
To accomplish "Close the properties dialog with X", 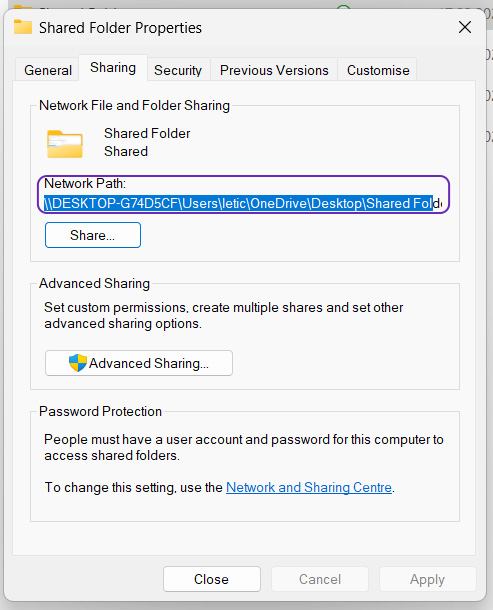I will click(465, 27).
